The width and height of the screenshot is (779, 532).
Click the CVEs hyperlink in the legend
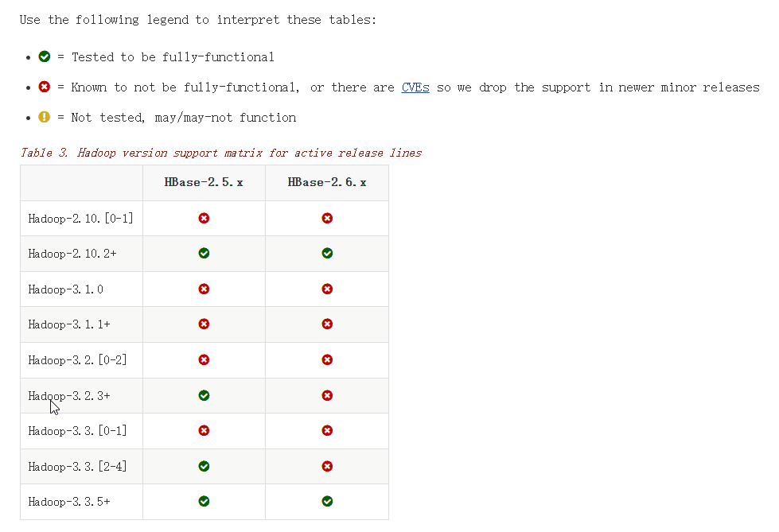click(x=415, y=87)
